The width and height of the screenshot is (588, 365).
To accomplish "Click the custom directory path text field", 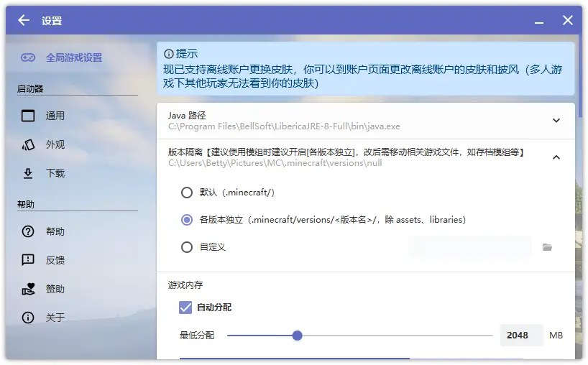I will click(x=469, y=247).
